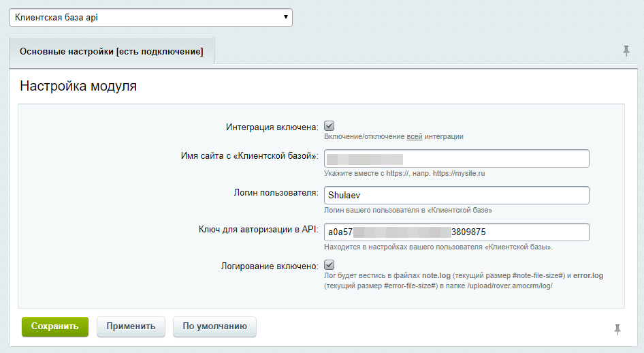Toggle Интеграция включена checkbox
This screenshot has height=353, width=644.
click(x=329, y=126)
